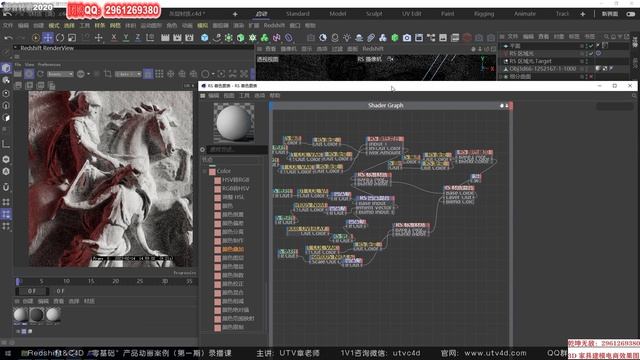Switch to the Standard layout tab
Screen dimensions: 640x360
click(x=298, y=14)
